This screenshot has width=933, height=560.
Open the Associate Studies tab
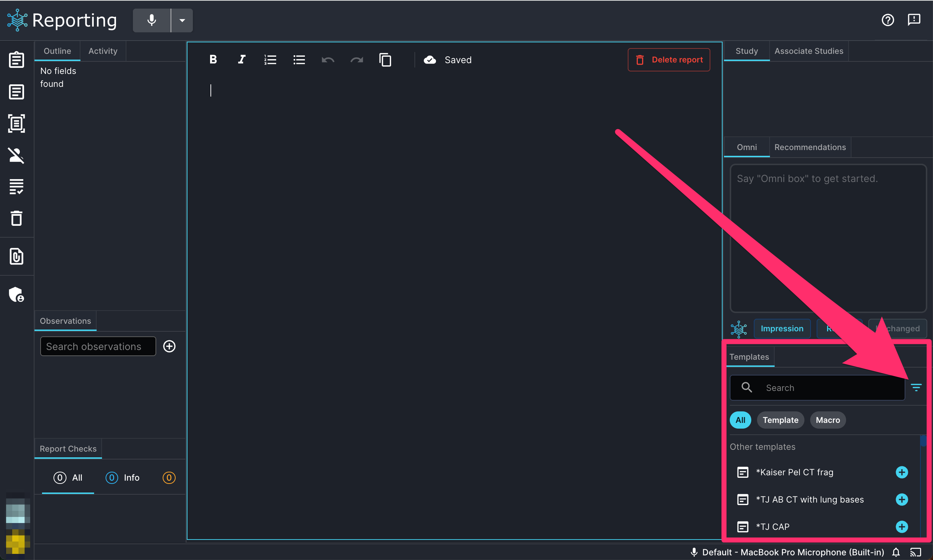click(x=808, y=51)
